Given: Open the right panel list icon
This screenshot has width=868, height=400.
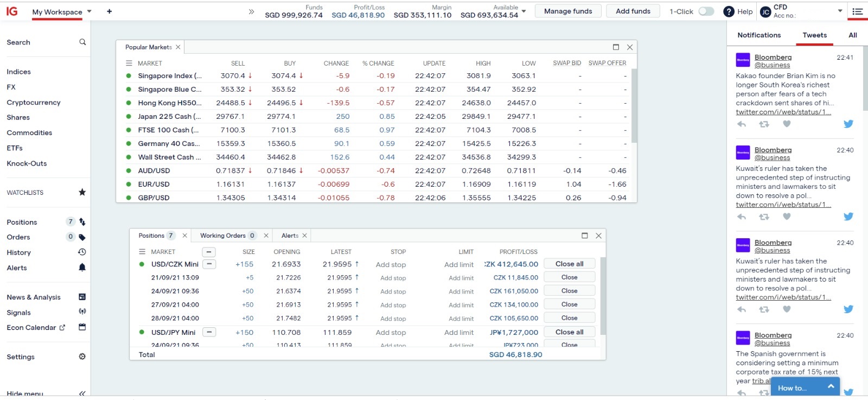Looking at the screenshot, I should point(857,11).
